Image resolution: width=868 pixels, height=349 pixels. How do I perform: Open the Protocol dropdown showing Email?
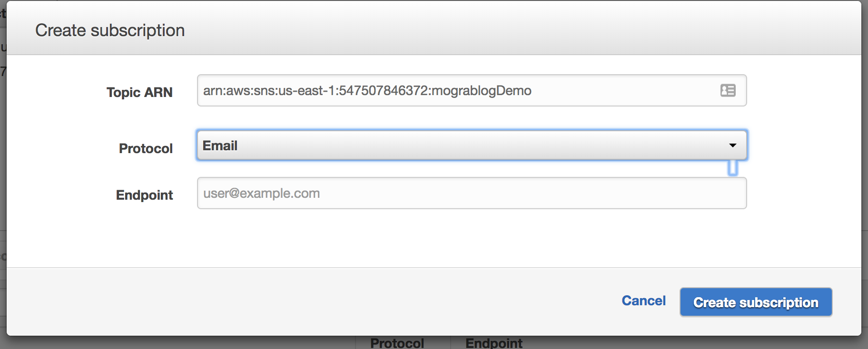click(x=472, y=145)
